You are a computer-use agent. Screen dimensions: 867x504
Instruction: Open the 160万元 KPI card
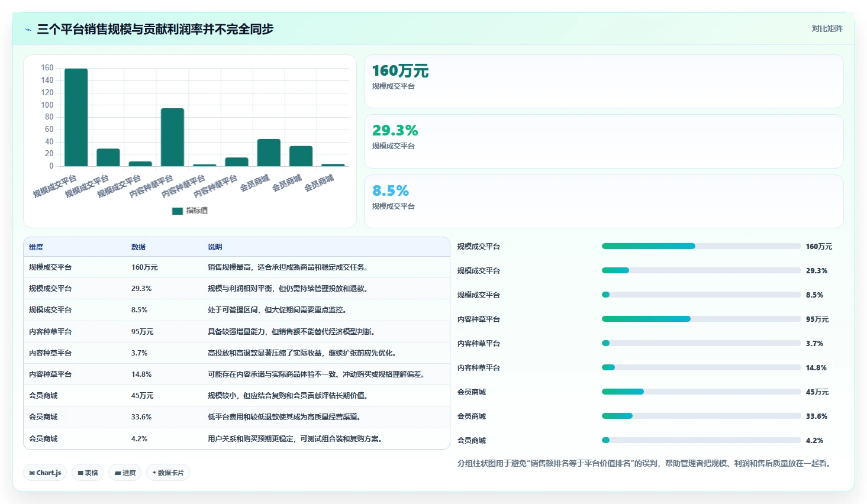tap(604, 82)
